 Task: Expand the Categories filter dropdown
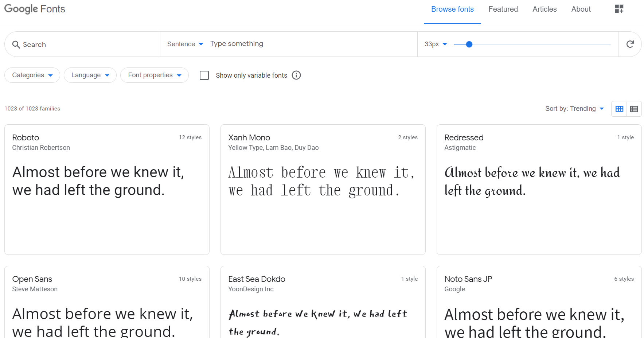click(x=32, y=75)
